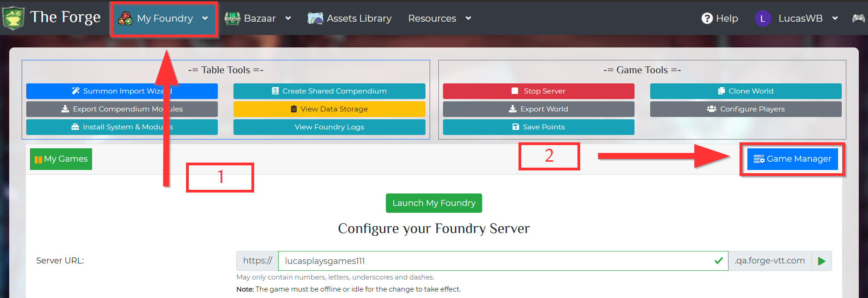
Task: Open View Foundry Logs
Action: [x=329, y=127]
